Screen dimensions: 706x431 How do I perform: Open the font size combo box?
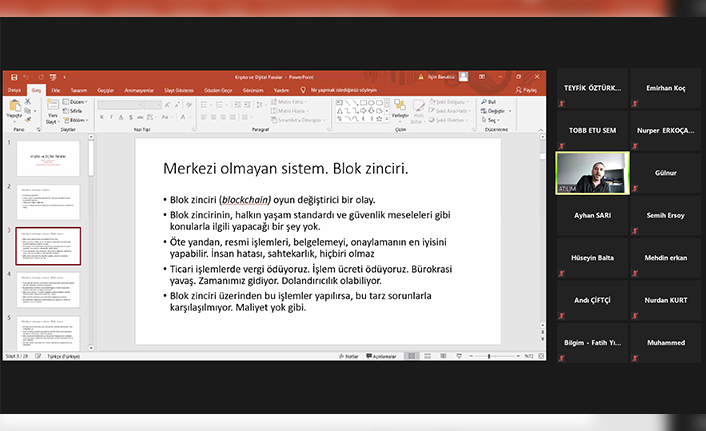[x=153, y=105]
